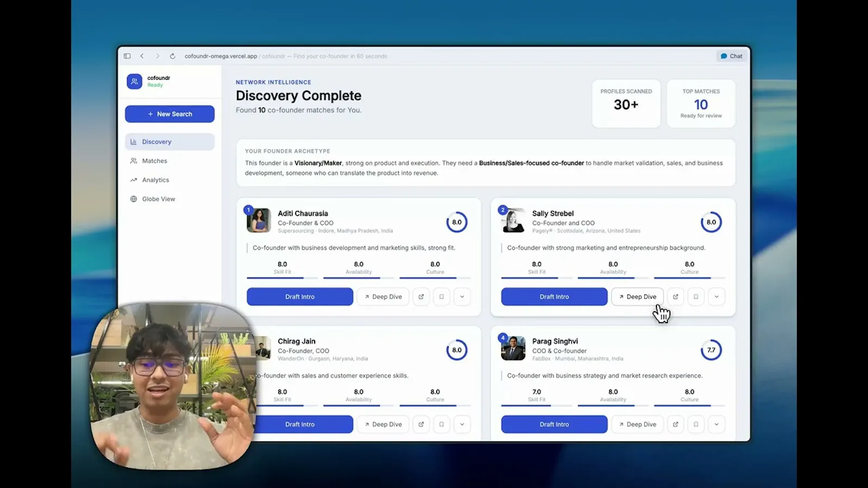Image resolution: width=868 pixels, height=488 pixels.
Task: Open Sally Strebel's profile photo
Action: (x=513, y=221)
